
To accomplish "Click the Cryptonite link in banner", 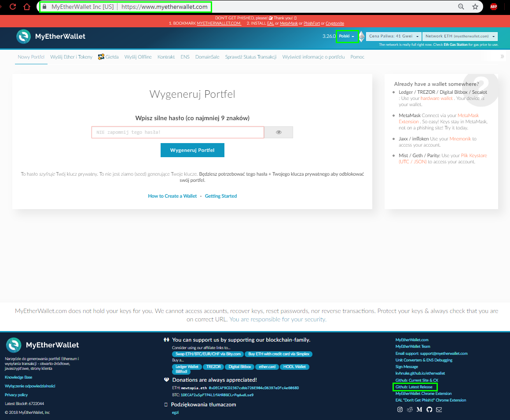I will (x=335, y=23).
